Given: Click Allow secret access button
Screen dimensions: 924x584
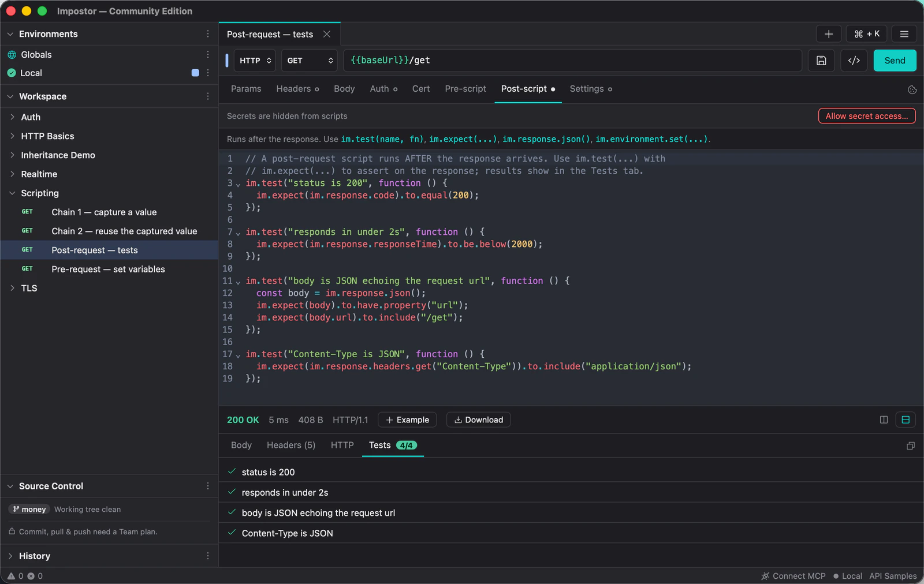Looking at the screenshot, I should 867,116.
